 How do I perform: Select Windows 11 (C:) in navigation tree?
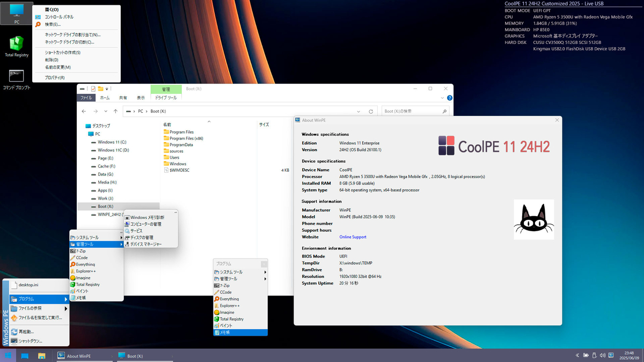point(112,142)
